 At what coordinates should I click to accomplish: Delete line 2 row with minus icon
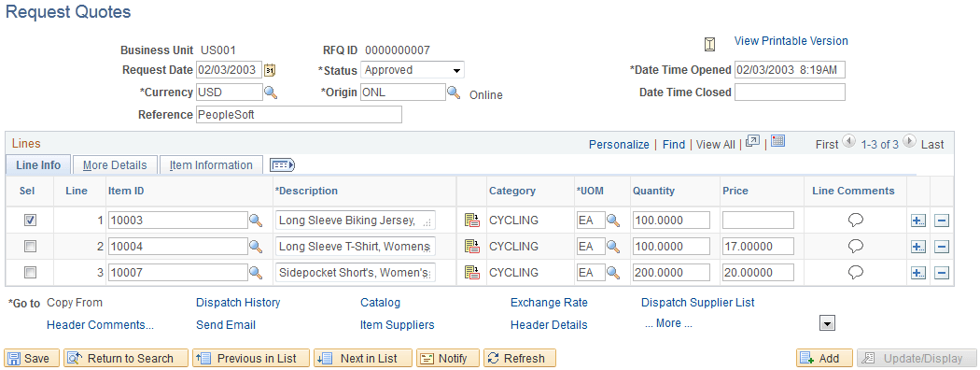[942, 247]
